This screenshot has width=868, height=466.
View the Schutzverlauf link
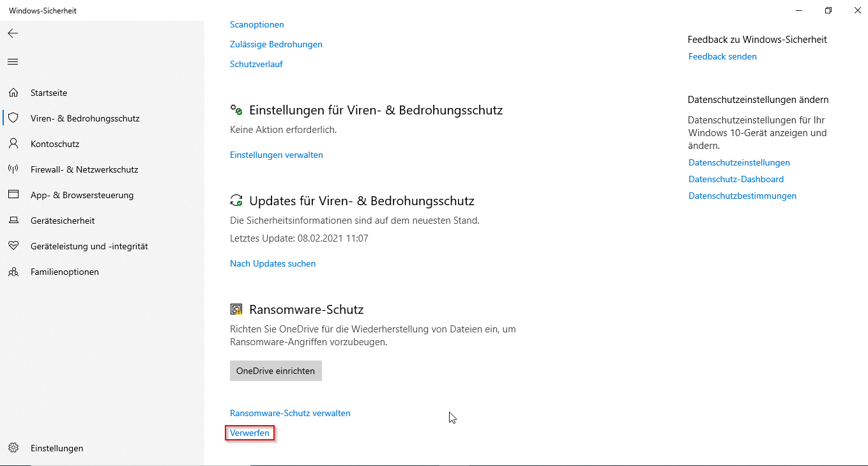[256, 64]
